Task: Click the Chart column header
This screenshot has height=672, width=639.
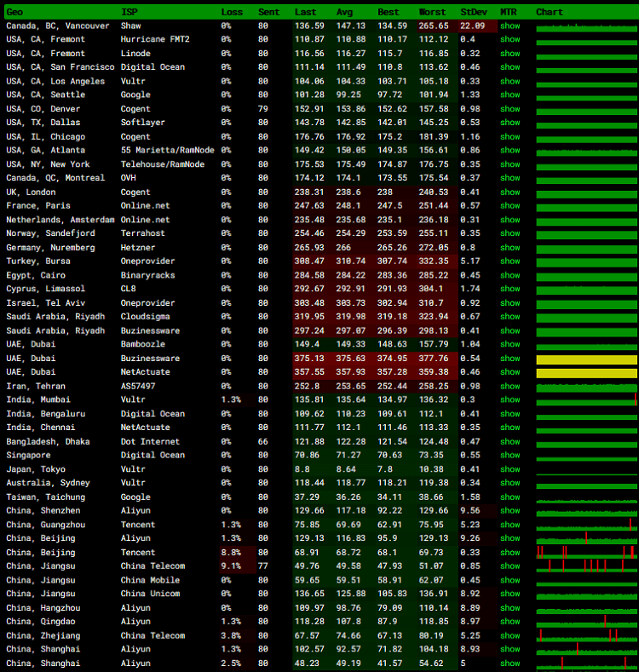Action: [x=550, y=12]
